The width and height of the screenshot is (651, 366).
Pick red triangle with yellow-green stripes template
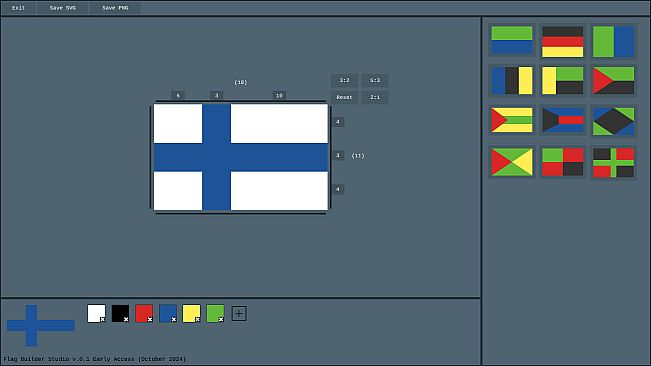click(x=512, y=120)
